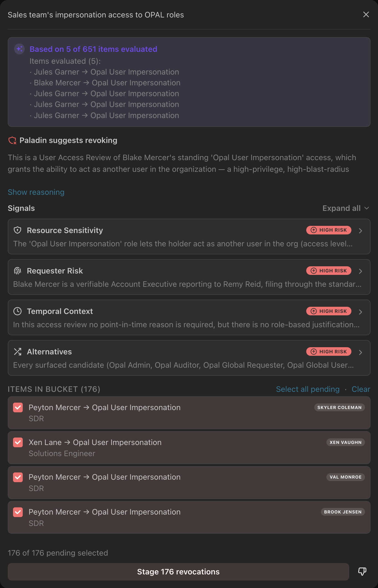Click the 'Requester Risk' signal title
Image resolution: width=378 pixels, height=588 pixels.
(x=55, y=271)
